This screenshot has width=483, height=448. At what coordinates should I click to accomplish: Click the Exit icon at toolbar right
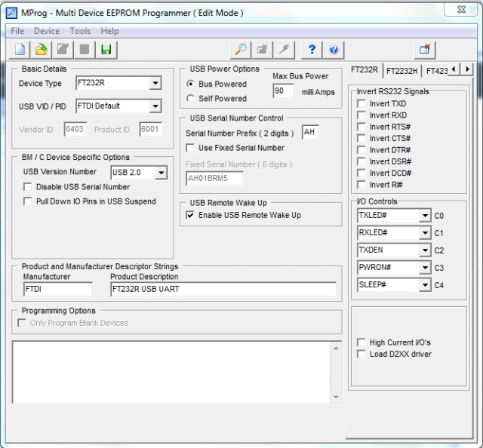(425, 50)
